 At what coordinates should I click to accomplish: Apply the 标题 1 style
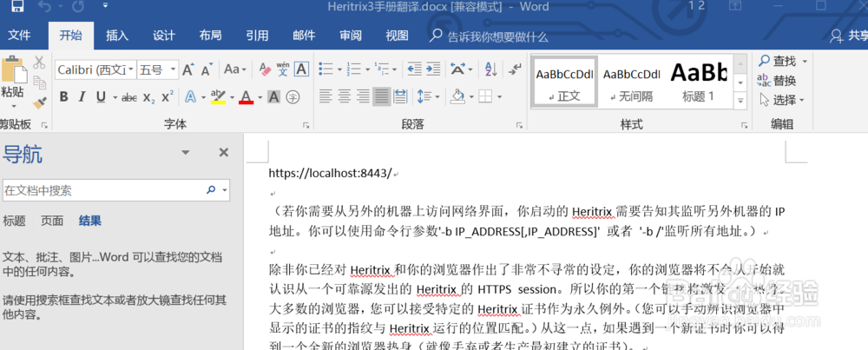pyautogui.click(x=699, y=82)
